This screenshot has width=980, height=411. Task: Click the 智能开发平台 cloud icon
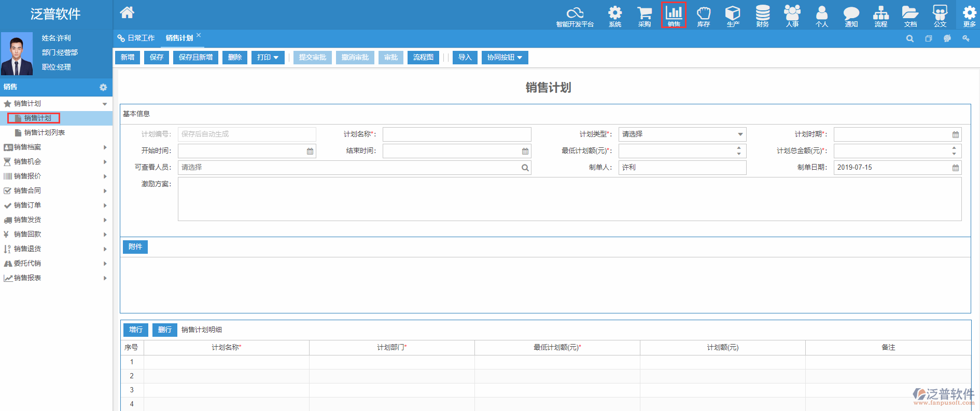click(x=575, y=16)
